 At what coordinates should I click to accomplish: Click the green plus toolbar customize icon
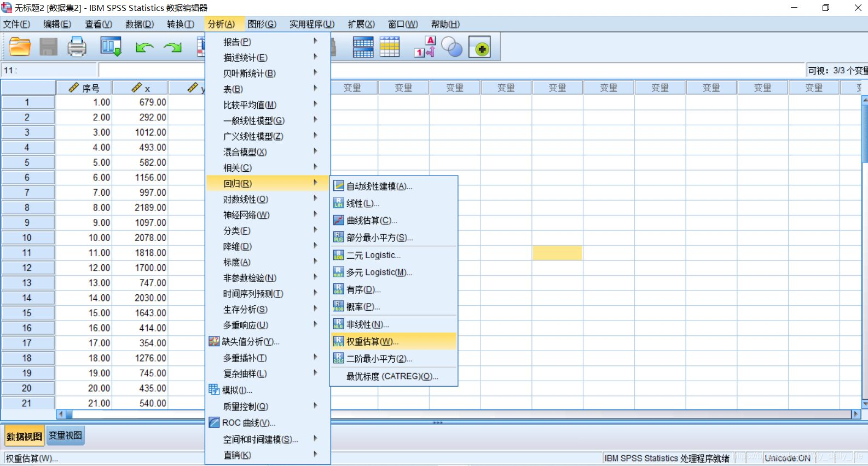[x=480, y=48]
